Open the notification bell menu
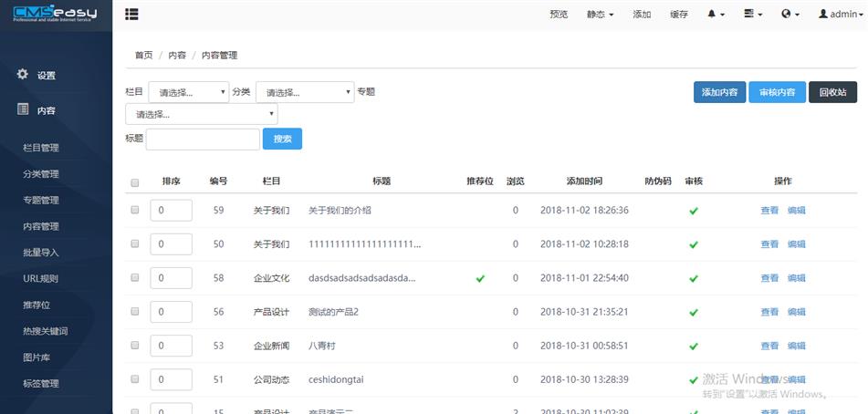 tap(718, 15)
